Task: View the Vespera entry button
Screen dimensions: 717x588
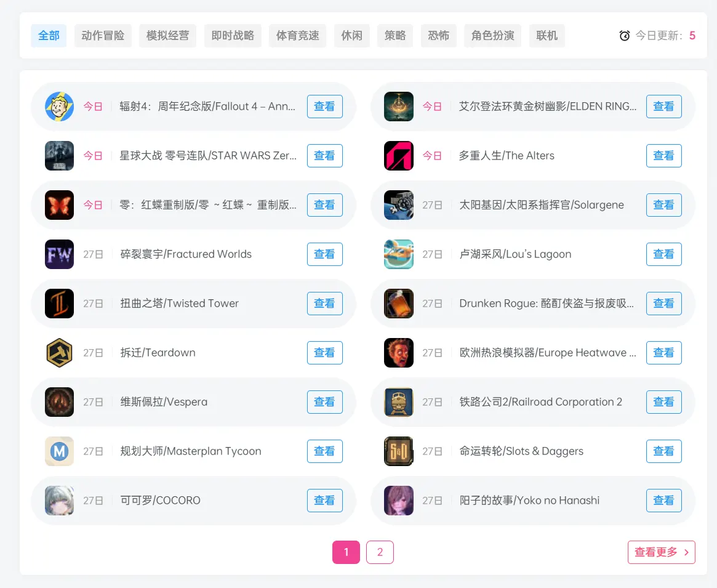Action: click(325, 402)
